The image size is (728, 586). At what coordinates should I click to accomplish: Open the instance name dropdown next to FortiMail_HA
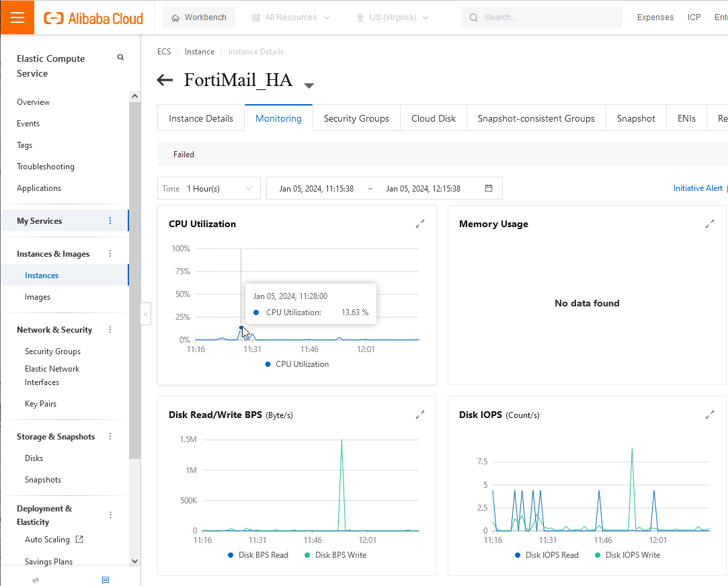tap(309, 85)
